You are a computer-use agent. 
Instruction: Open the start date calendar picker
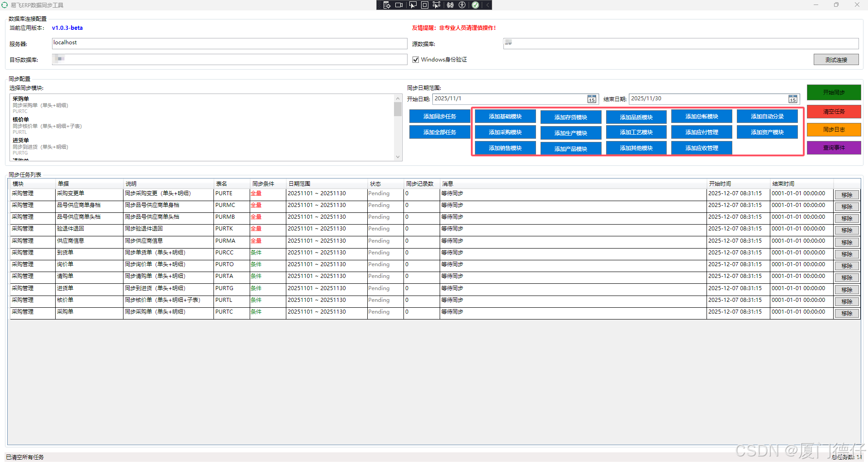pyautogui.click(x=592, y=99)
